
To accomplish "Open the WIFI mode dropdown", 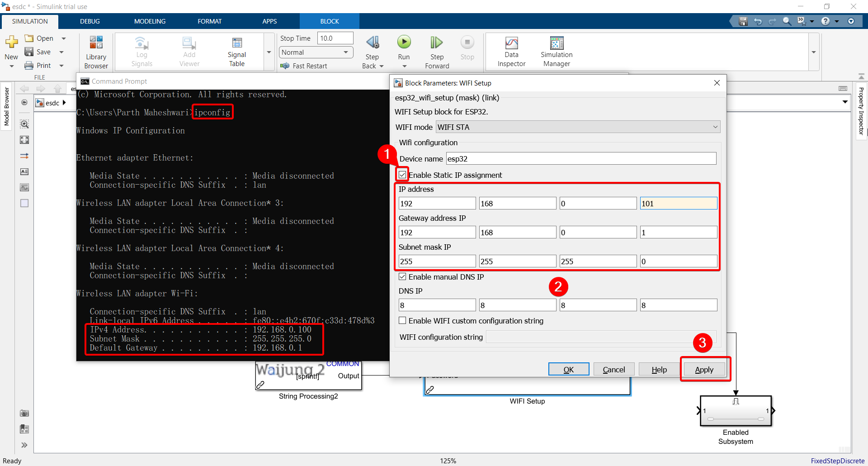I will tap(578, 127).
